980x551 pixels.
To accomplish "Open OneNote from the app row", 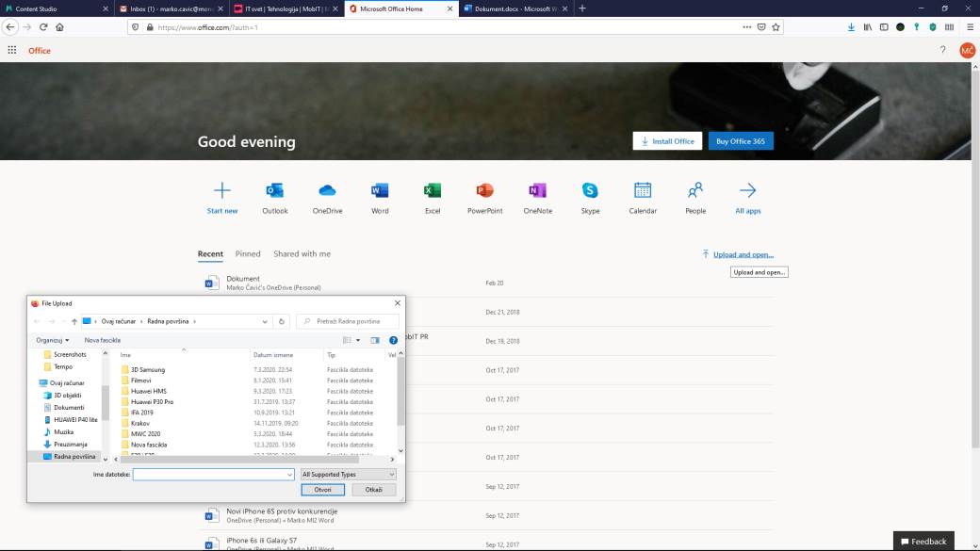I will coord(537,191).
